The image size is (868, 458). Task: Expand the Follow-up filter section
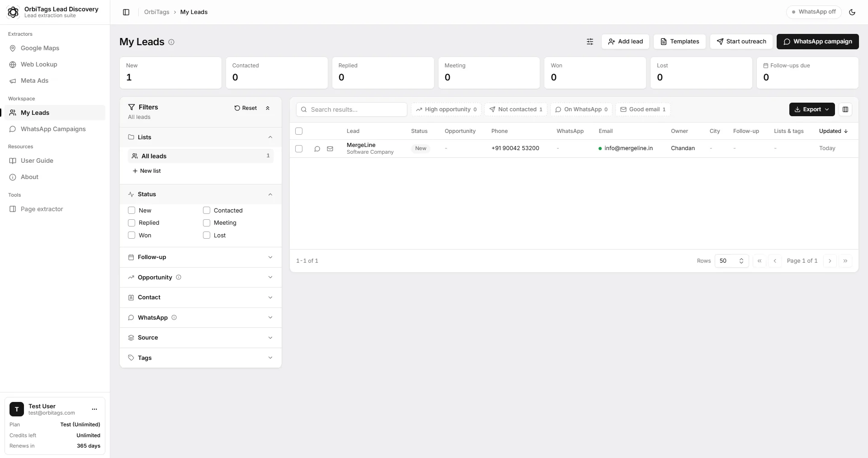(201, 257)
